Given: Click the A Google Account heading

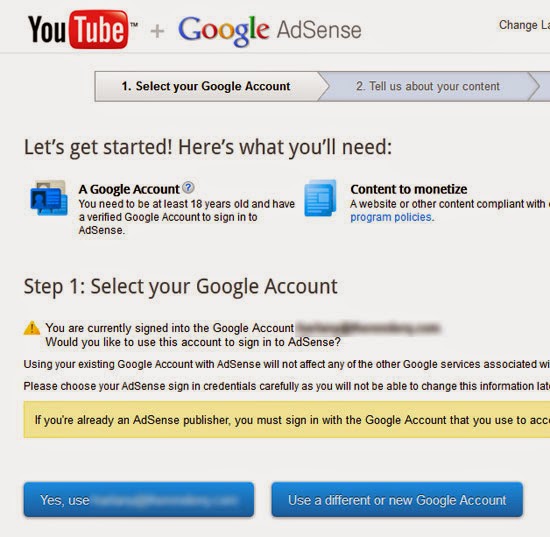Looking at the screenshot, I should 129,189.
